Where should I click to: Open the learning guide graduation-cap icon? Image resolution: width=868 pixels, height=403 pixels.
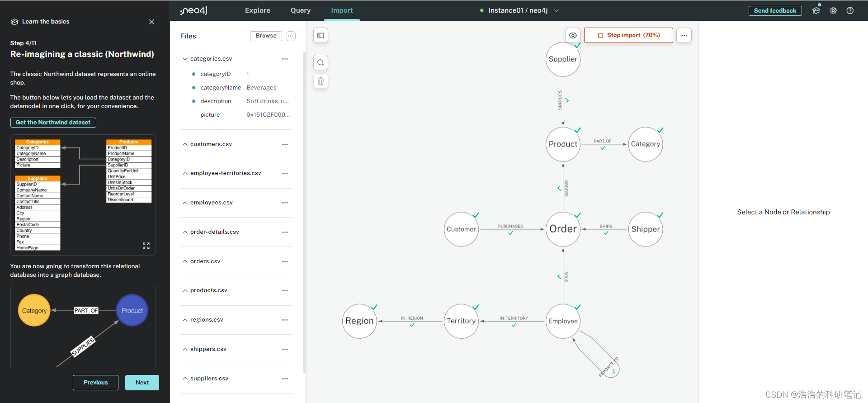(816, 10)
